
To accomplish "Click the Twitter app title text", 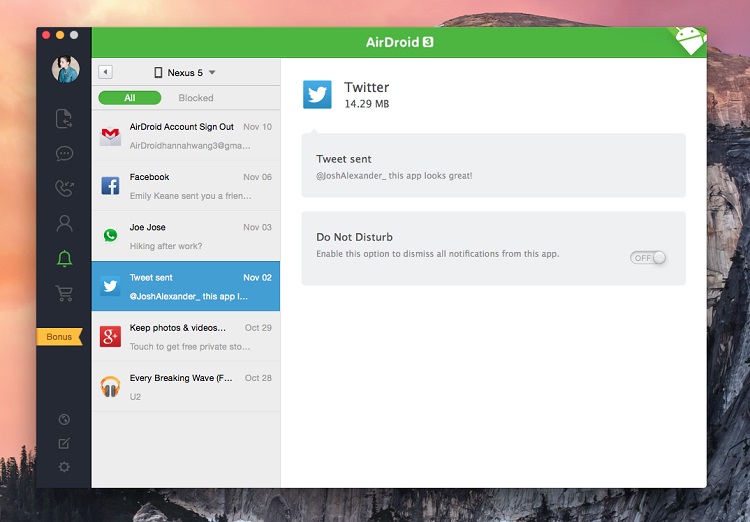I will pos(367,87).
